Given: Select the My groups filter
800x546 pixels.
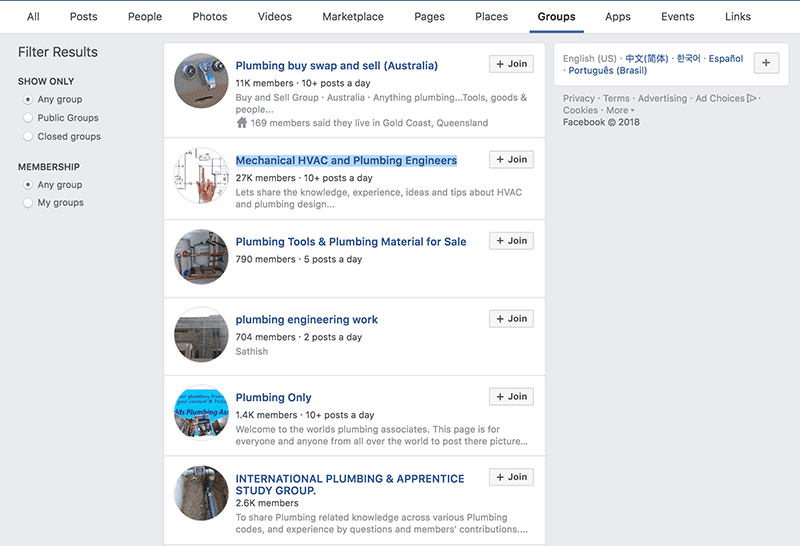Looking at the screenshot, I should 28,203.
